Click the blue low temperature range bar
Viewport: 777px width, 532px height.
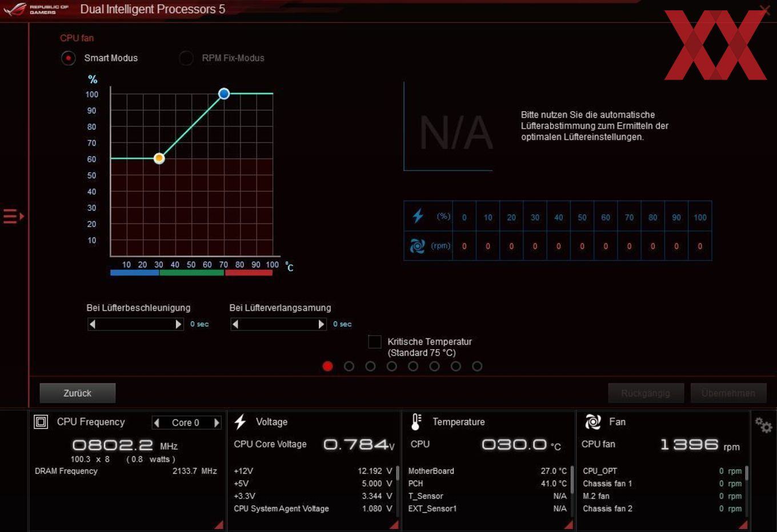tap(135, 273)
